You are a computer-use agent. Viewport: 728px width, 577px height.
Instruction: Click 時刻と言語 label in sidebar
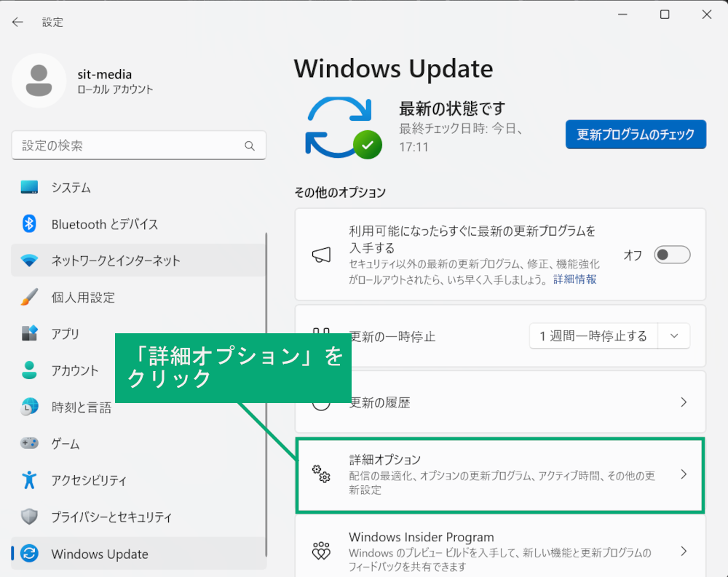click(82, 407)
